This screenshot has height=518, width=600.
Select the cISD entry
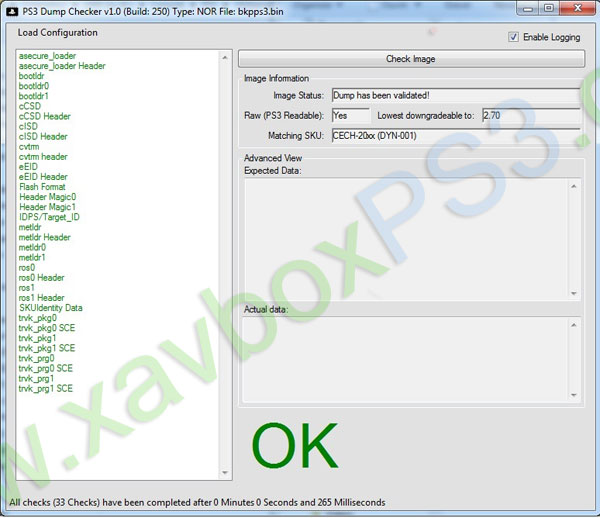pos(28,126)
